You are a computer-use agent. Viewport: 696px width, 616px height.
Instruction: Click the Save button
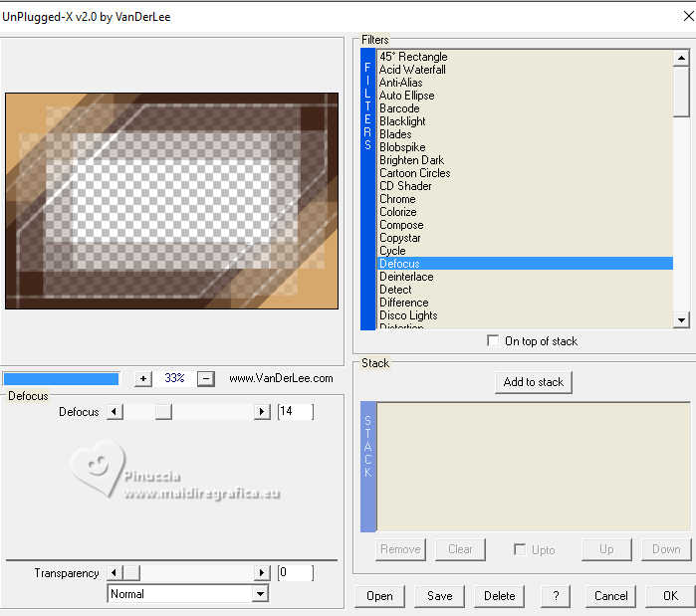[x=439, y=596]
